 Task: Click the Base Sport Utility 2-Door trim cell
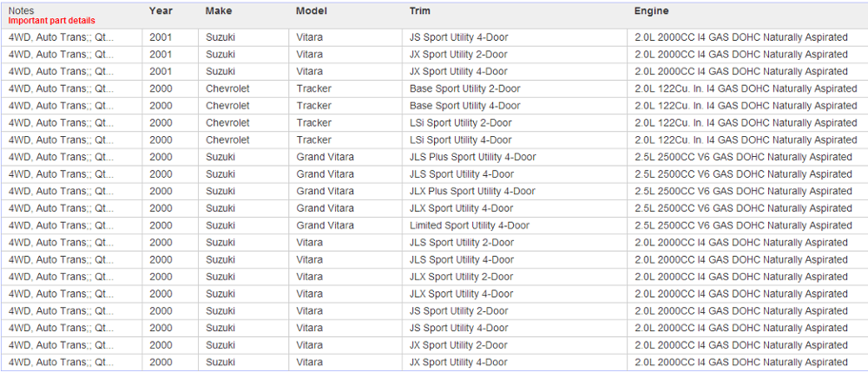click(x=465, y=88)
